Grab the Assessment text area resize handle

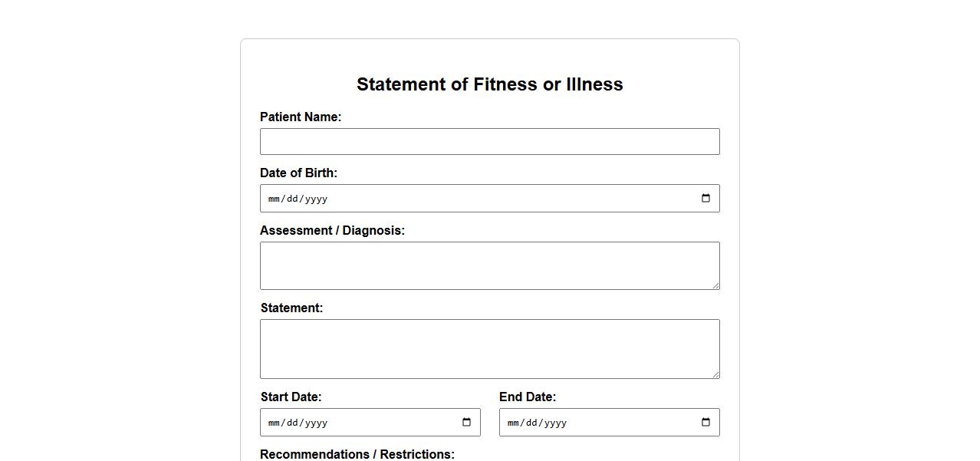click(715, 285)
